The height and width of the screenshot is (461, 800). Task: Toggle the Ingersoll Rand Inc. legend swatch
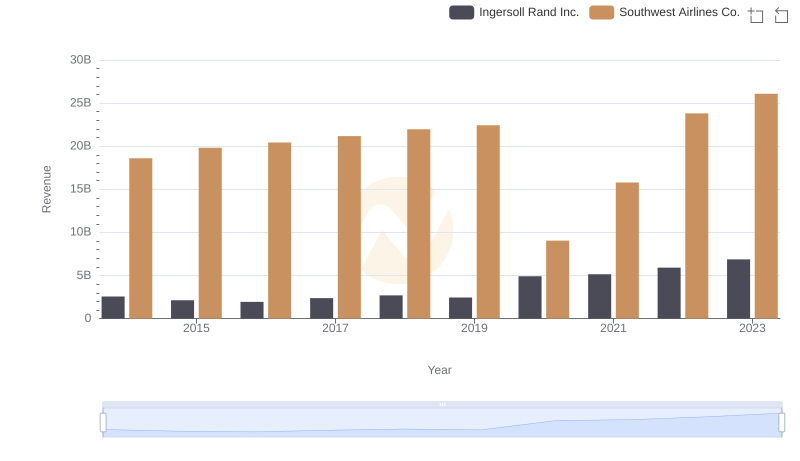[461, 12]
